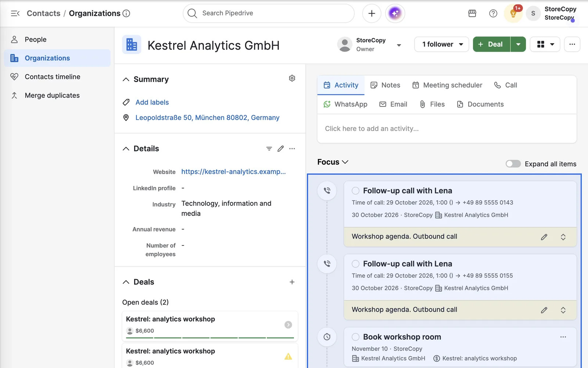The height and width of the screenshot is (368, 588).
Task: Click the organization building icon
Action: pyautogui.click(x=132, y=45)
